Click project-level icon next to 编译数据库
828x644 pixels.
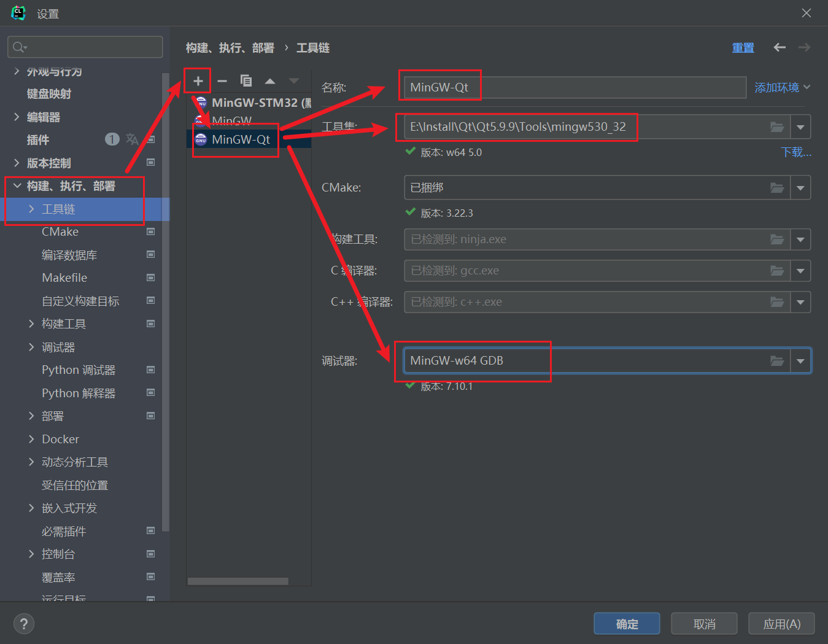(150, 254)
